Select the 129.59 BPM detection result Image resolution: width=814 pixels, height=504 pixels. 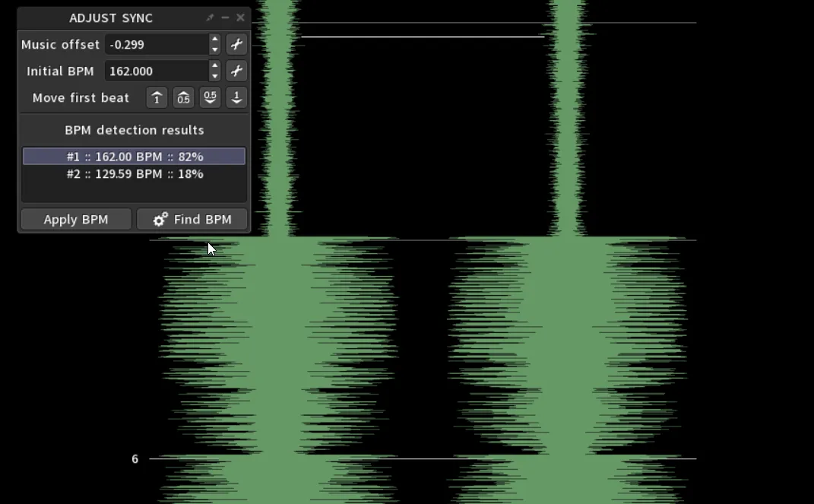click(x=135, y=174)
